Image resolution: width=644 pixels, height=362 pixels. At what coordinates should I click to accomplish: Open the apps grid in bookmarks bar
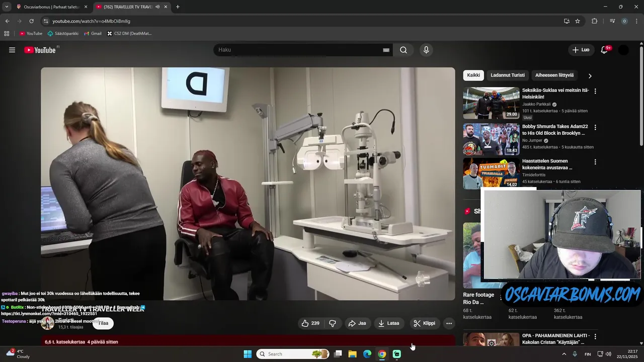tap(7, 34)
